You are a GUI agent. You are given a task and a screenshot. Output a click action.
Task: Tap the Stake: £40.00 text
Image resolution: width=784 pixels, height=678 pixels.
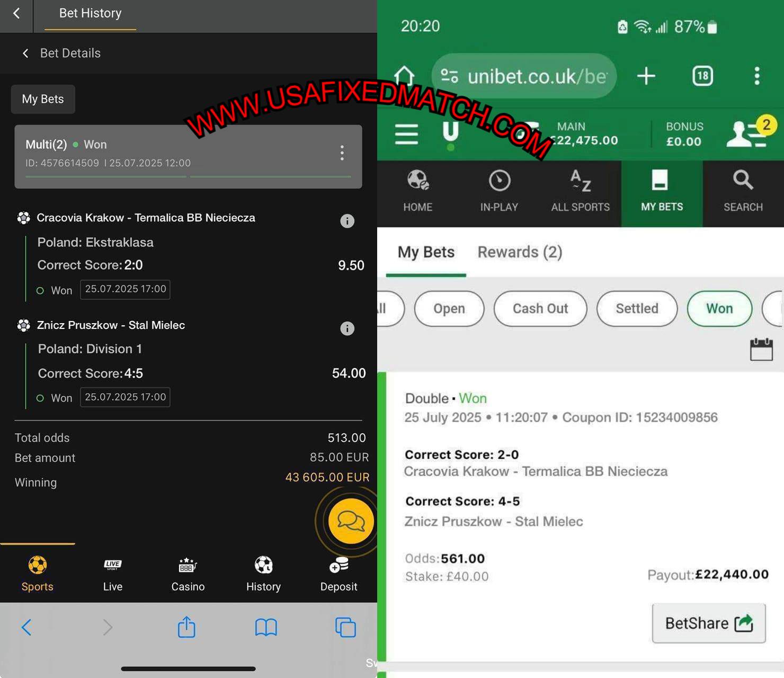(447, 577)
